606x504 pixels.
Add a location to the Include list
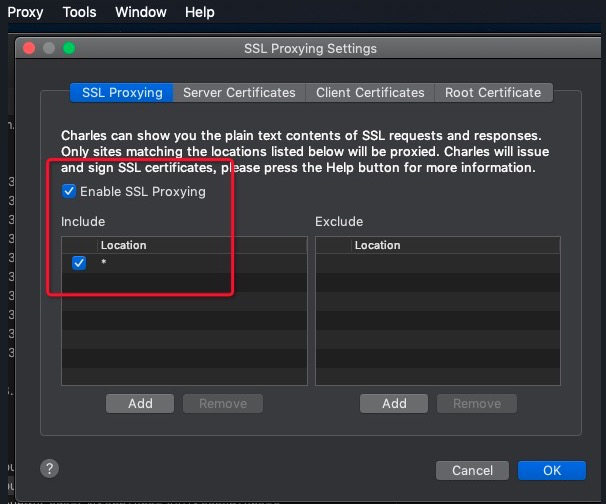[140, 404]
